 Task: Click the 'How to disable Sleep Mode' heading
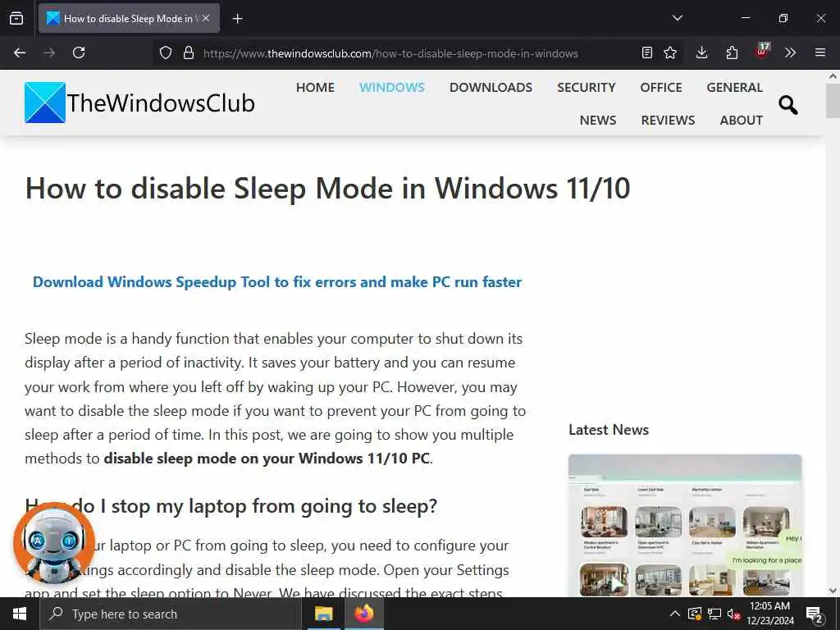click(x=328, y=189)
